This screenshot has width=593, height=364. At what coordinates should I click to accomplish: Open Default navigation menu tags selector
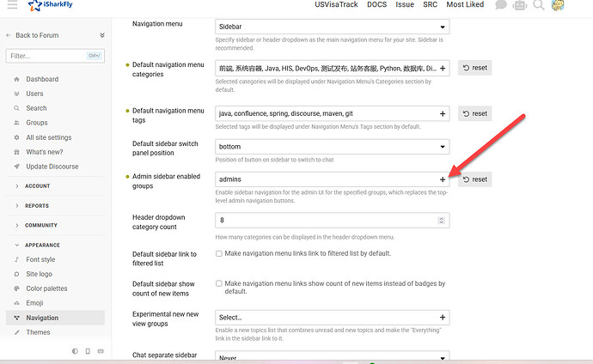pyautogui.click(x=333, y=113)
